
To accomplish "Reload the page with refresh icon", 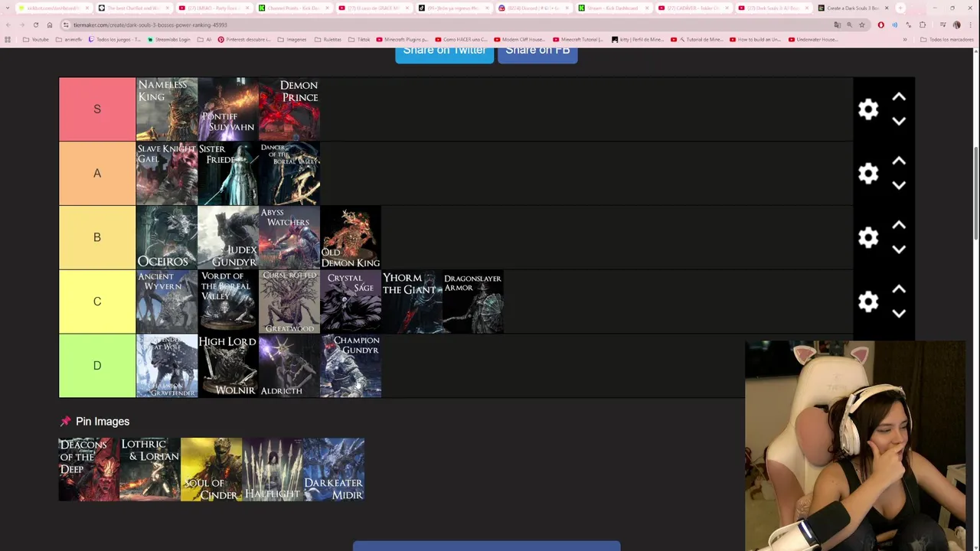I will (x=35, y=24).
